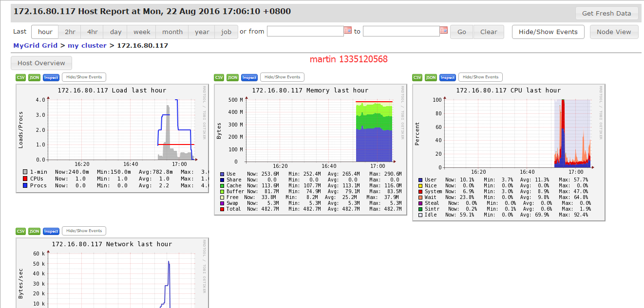Open calendar picker beside the 'from' field
Viewport: 644px width, 308px height.
[348, 30]
